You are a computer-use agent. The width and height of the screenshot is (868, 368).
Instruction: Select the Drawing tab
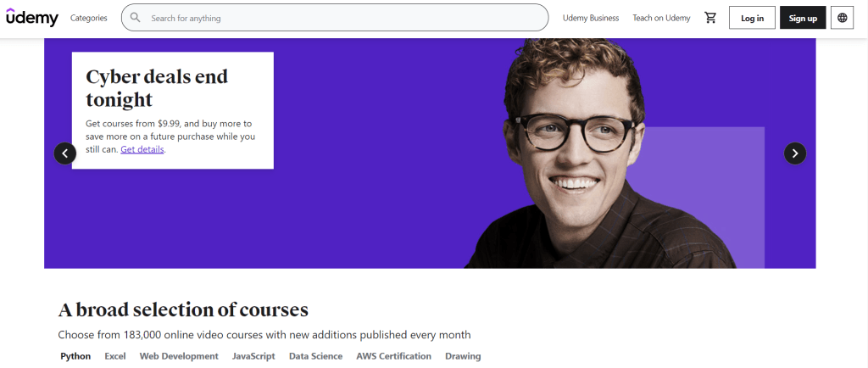[x=463, y=356]
